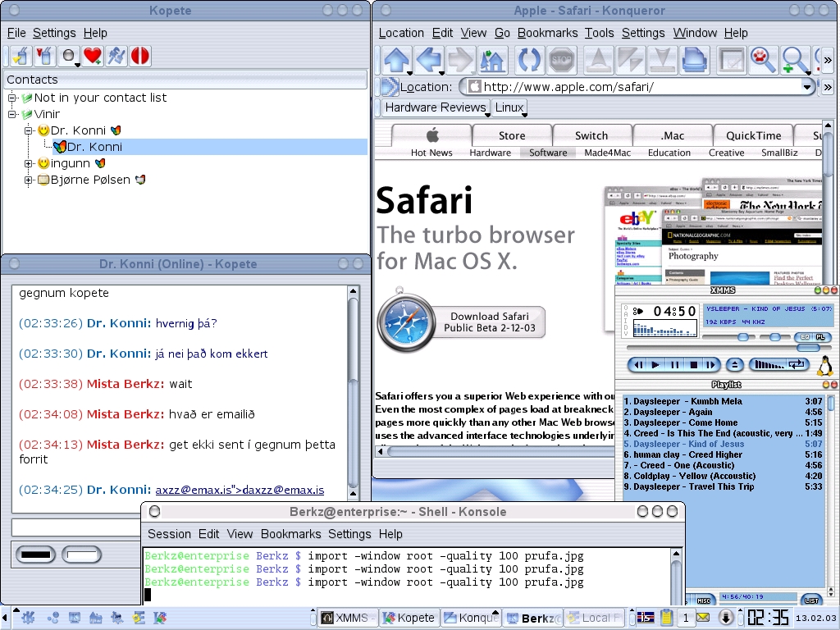Click the red heart icon in Kopete toolbar
The height and width of the screenshot is (630, 840).
[x=92, y=56]
